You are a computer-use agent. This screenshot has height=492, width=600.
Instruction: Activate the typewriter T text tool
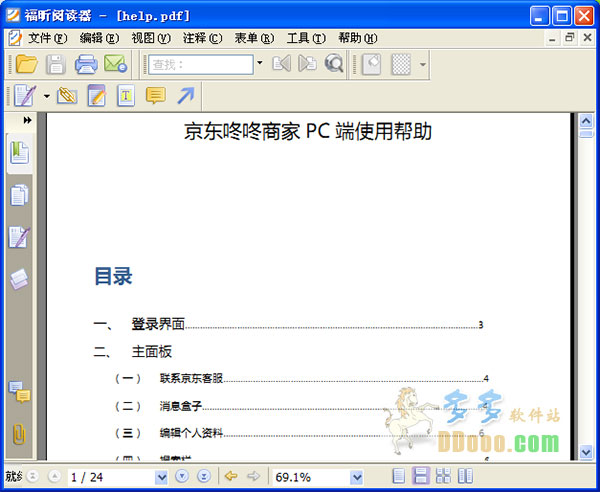[x=126, y=96]
